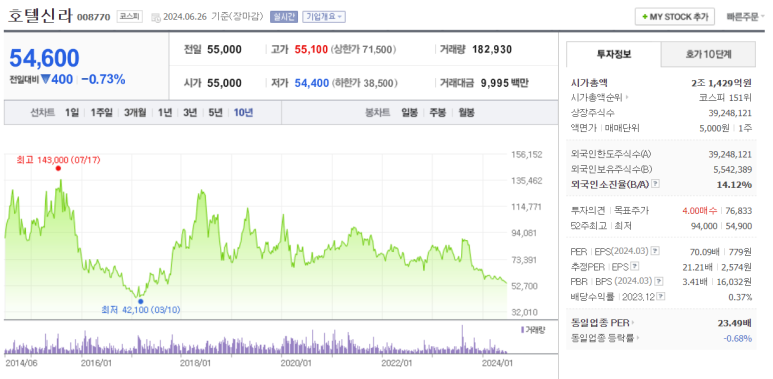Click the 거래대금 value 9,995 백만
The width and height of the screenshot is (773, 379).
pos(504,83)
